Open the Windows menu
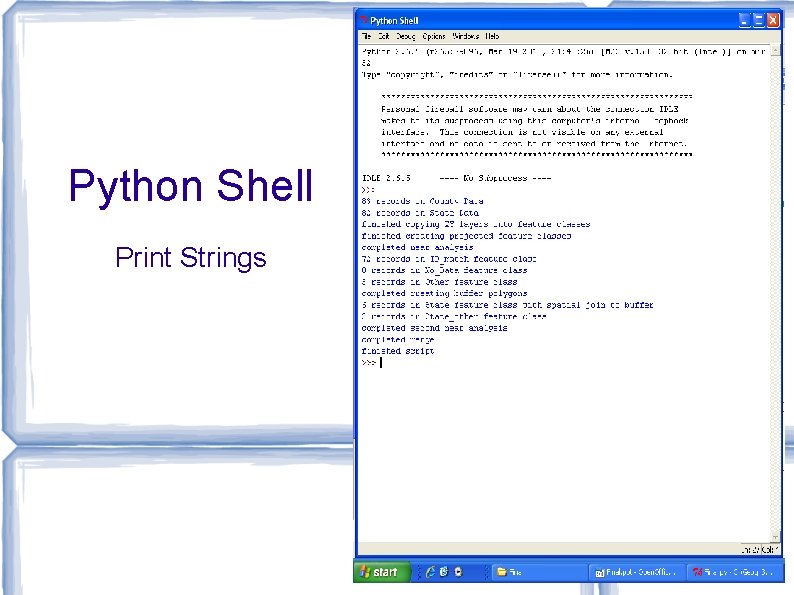This screenshot has height=595, width=794. point(465,36)
